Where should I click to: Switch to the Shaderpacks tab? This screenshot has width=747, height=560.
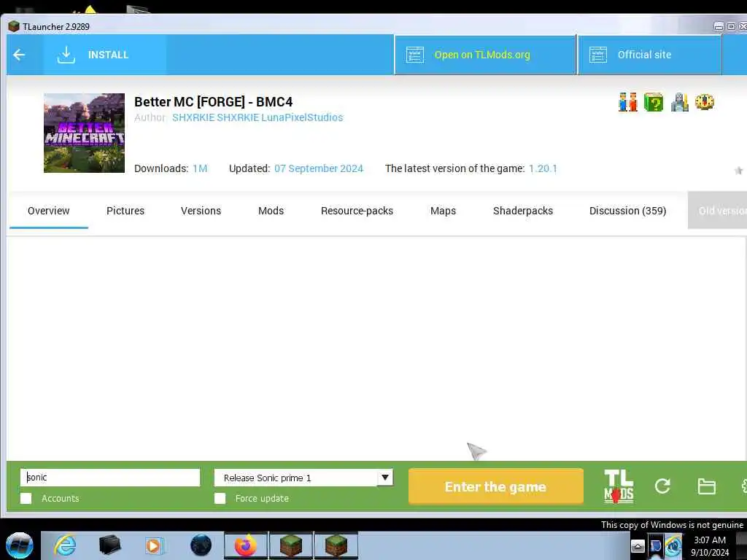pos(523,211)
